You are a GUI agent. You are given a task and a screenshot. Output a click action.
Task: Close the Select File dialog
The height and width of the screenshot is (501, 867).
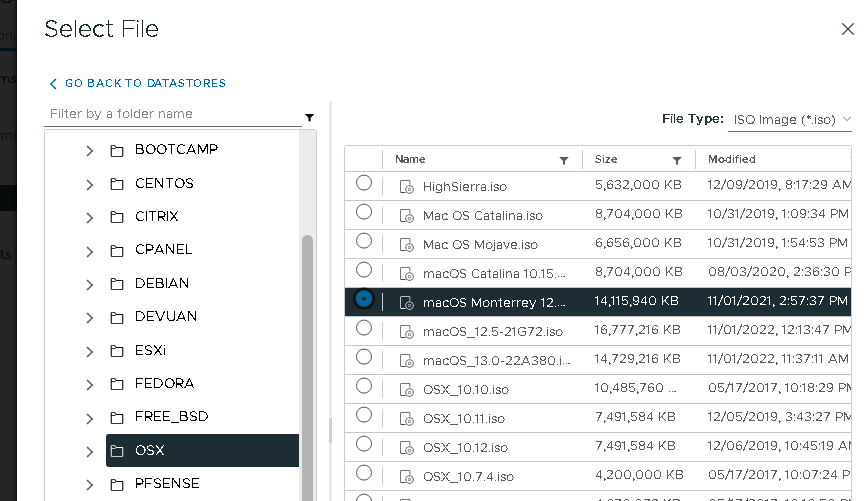[x=848, y=29]
